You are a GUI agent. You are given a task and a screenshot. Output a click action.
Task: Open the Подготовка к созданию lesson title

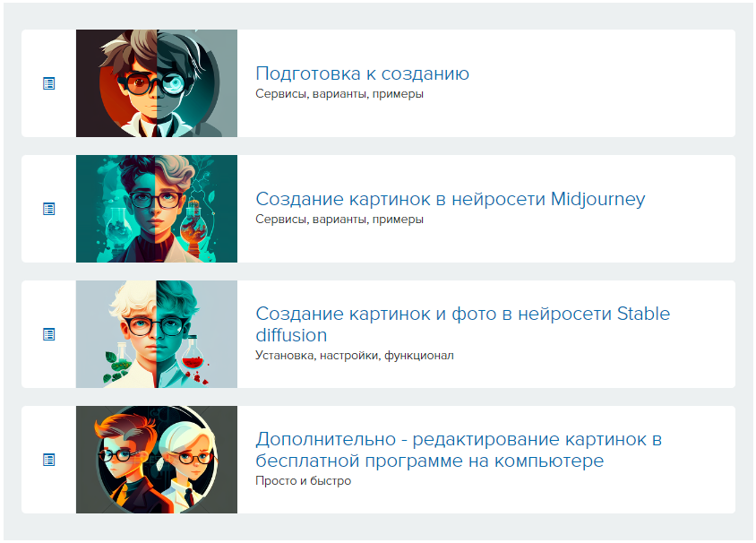point(362,73)
